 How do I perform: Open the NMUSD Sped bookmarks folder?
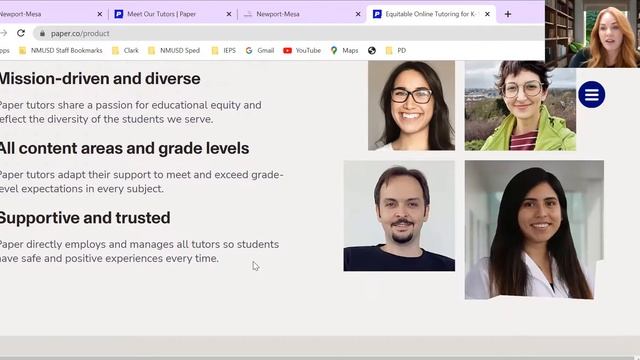tap(174, 51)
